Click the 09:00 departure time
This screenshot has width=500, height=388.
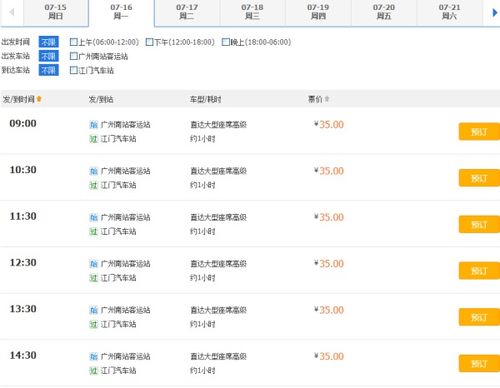click(x=23, y=123)
